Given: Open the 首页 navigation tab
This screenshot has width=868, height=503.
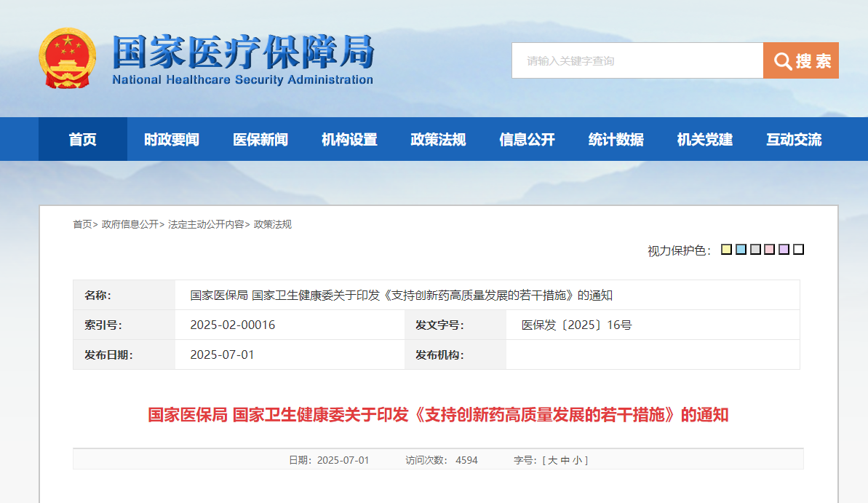Looking at the screenshot, I should point(83,139).
